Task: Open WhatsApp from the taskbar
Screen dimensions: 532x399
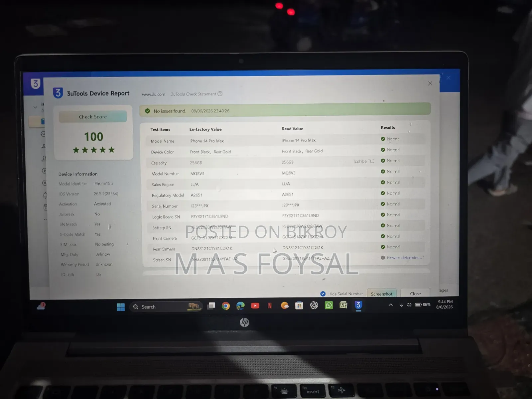Action: pos(329,305)
